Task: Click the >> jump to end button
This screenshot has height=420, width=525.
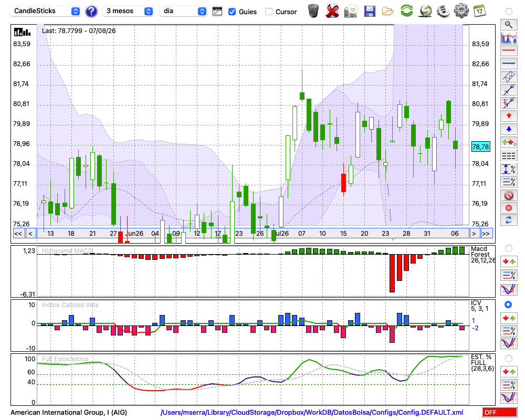Action: 486,234
